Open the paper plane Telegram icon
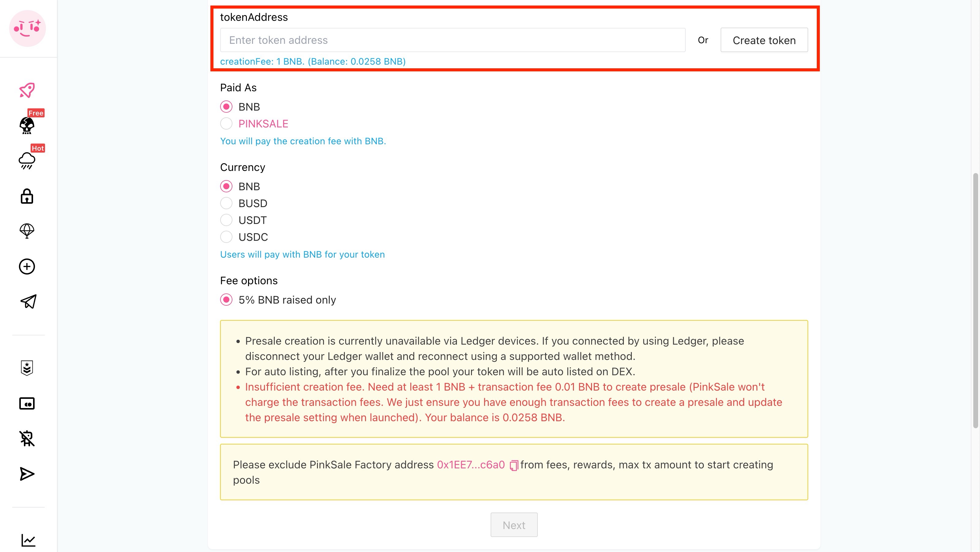Image resolution: width=980 pixels, height=552 pixels. tap(28, 301)
